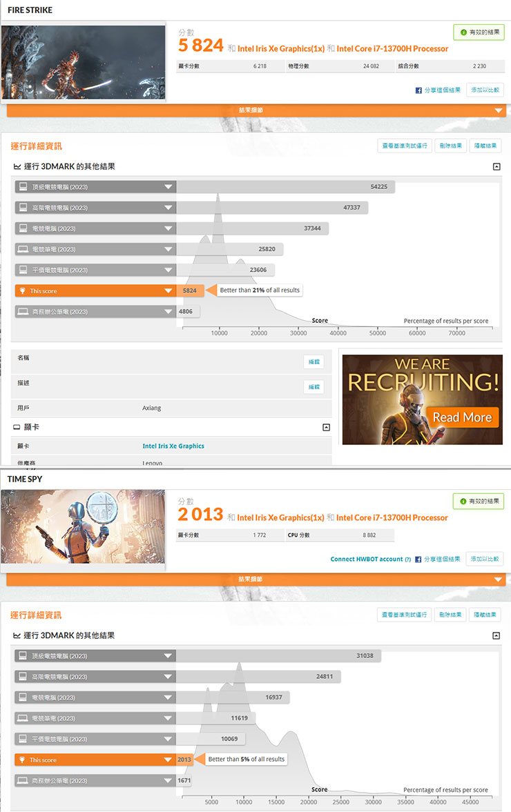
Task: Click the Connect HWBOT account link
Action: click(367, 560)
